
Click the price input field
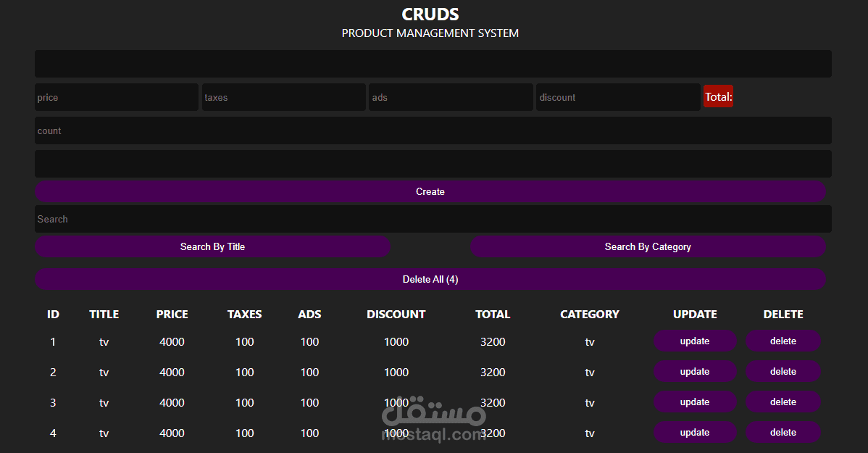pos(116,96)
